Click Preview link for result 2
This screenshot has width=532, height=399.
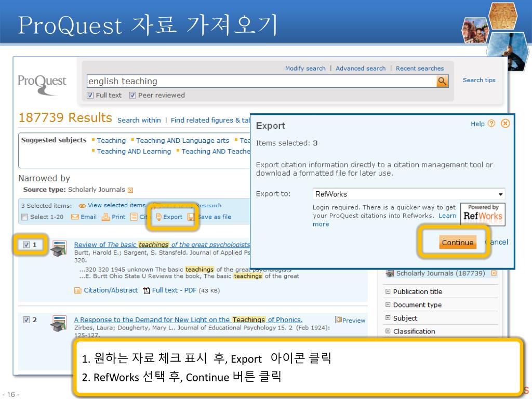(x=353, y=320)
